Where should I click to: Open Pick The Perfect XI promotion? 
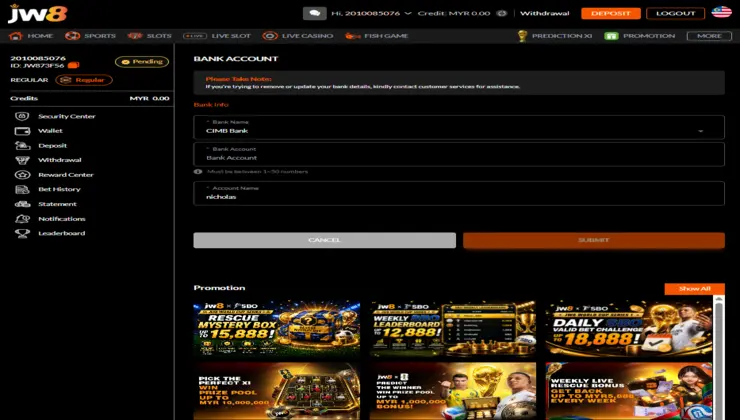pos(277,391)
